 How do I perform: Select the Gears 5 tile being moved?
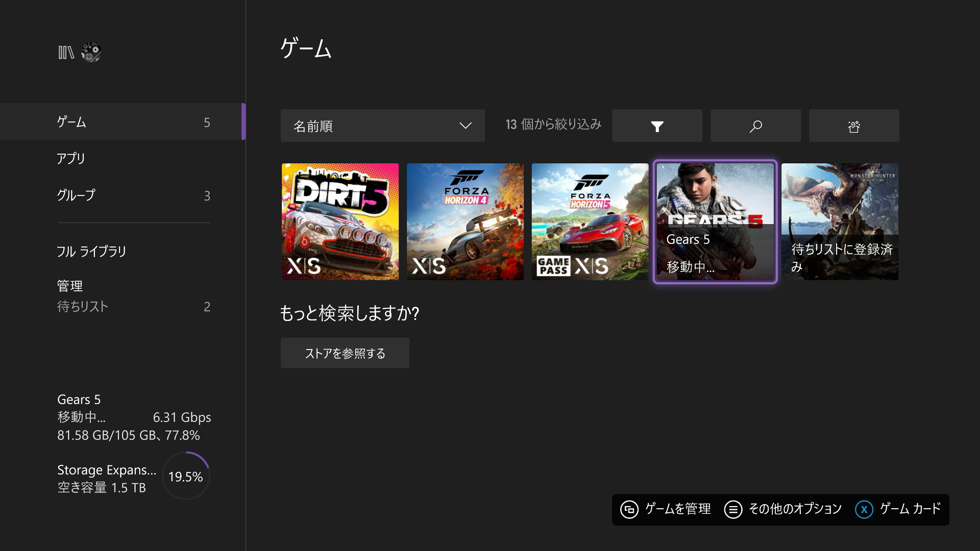click(x=715, y=221)
